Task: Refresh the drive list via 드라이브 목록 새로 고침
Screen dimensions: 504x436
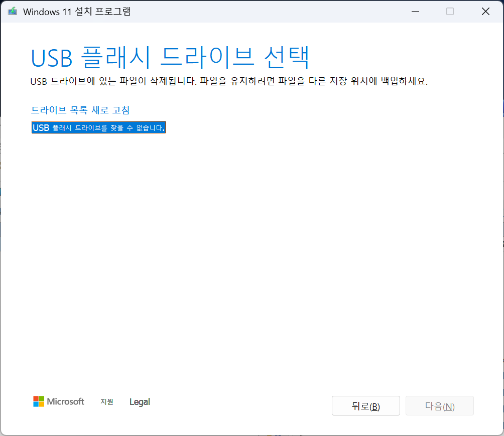Action: click(x=80, y=110)
